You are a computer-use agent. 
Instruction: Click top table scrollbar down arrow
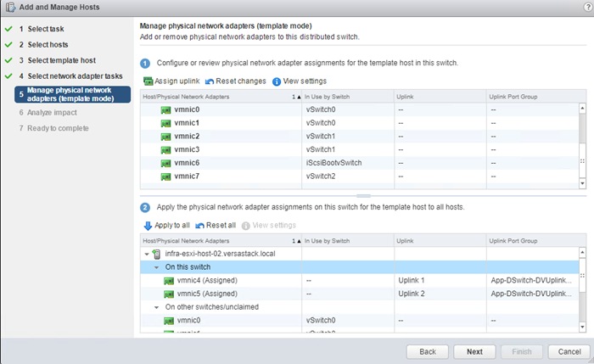582,184
